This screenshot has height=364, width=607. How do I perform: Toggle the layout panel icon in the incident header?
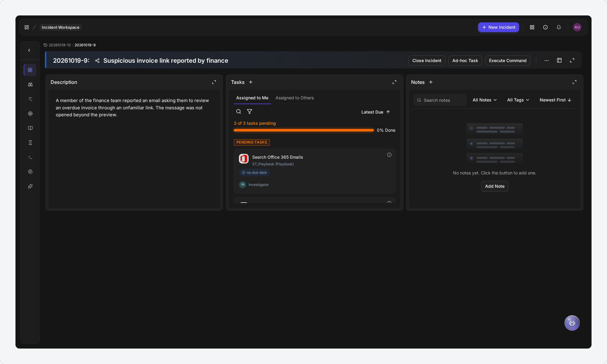[559, 61]
